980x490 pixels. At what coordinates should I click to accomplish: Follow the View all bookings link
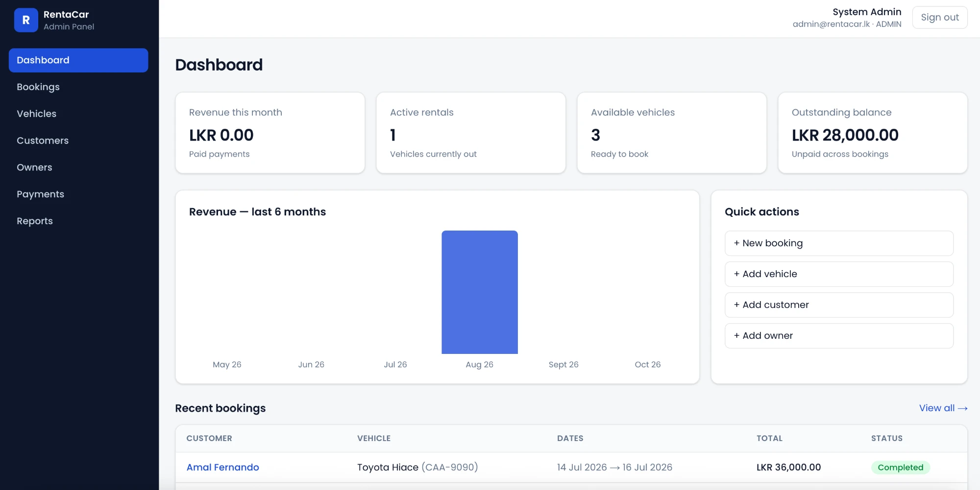pos(943,408)
